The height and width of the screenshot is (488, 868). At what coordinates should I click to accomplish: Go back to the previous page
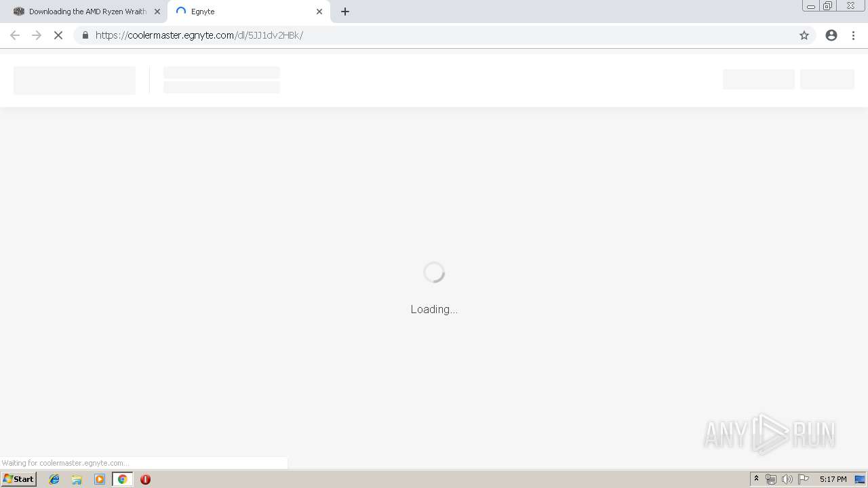[15, 35]
